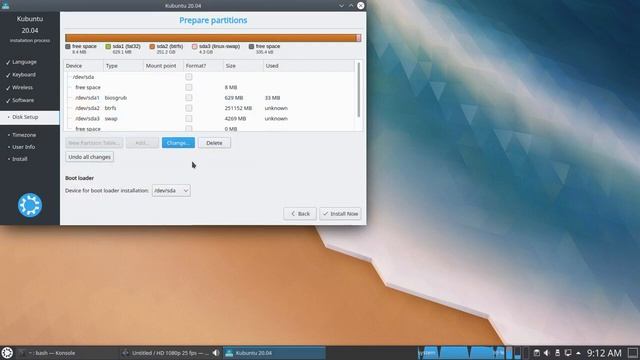Viewport: 640px width, 360px height.
Task: Toggle the format checkbox for /dev/sda1
Action: pos(189,98)
